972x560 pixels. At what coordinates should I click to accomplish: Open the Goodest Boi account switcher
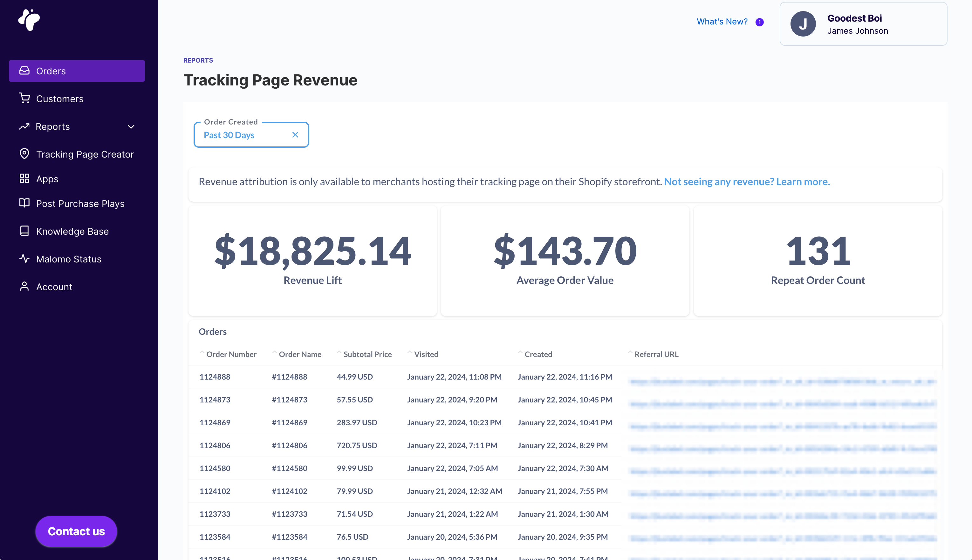863,24
